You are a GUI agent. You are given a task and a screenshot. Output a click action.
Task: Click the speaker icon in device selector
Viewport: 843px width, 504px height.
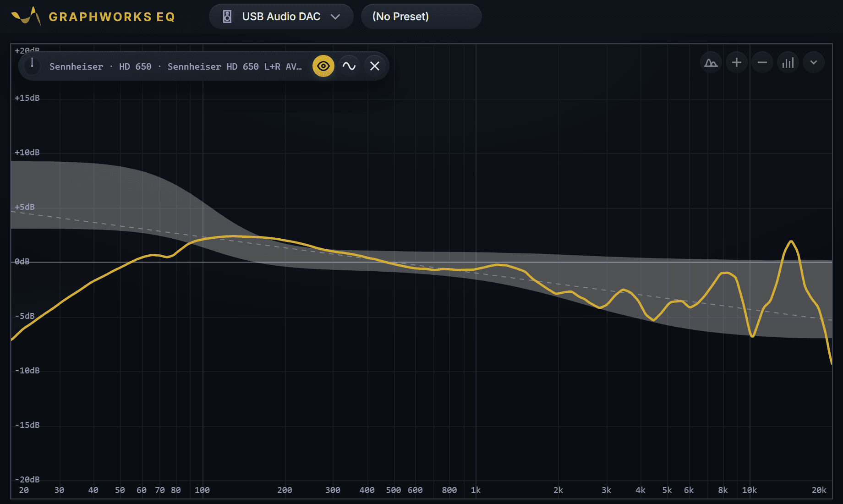[x=227, y=16]
